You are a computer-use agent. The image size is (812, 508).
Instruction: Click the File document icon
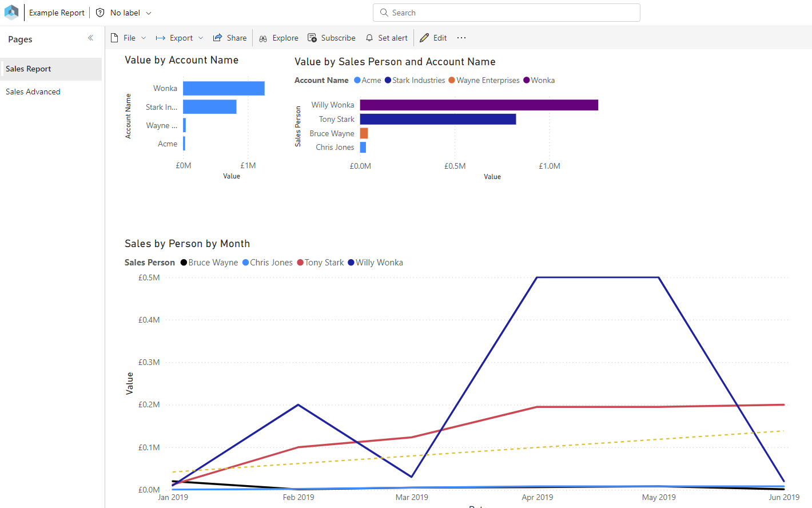pos(114,38)
